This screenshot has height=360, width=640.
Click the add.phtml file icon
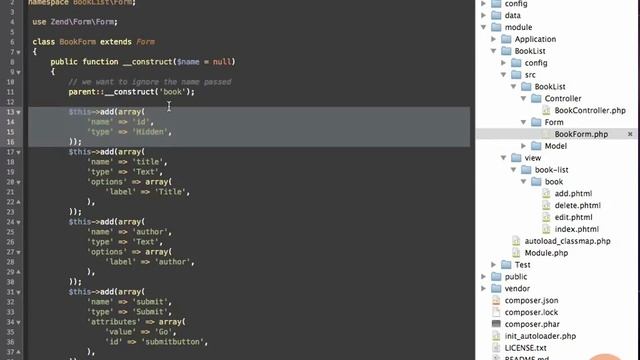point(546,193)
